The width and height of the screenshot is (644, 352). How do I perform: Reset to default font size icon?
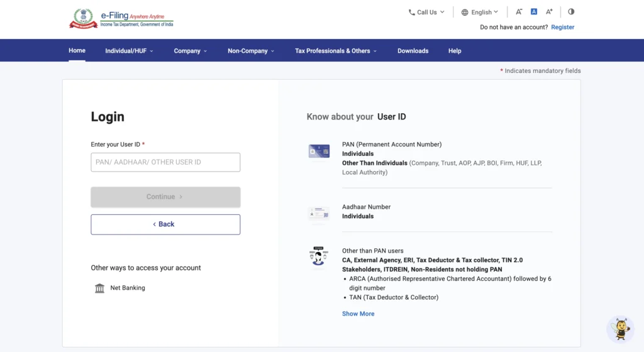(x=534, y=12)
